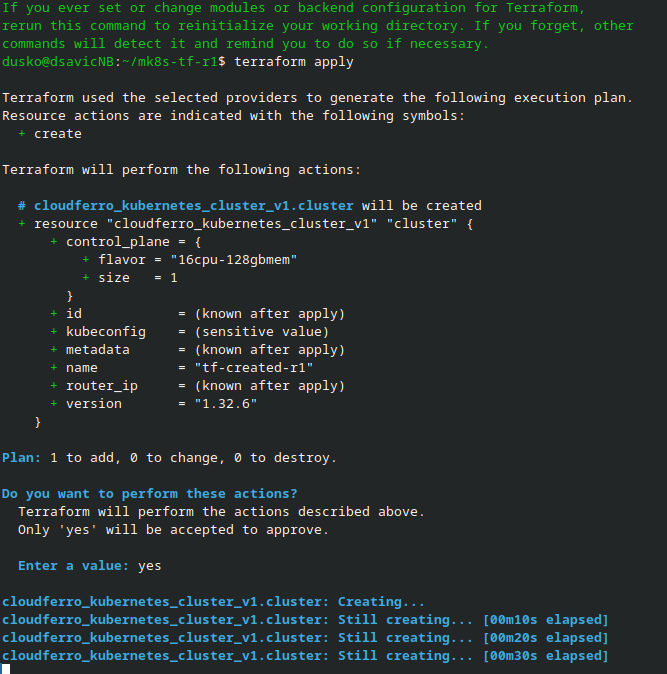Click the '+ create' symbol legend line
Screen dimensions: 667x674
(50, 134)
